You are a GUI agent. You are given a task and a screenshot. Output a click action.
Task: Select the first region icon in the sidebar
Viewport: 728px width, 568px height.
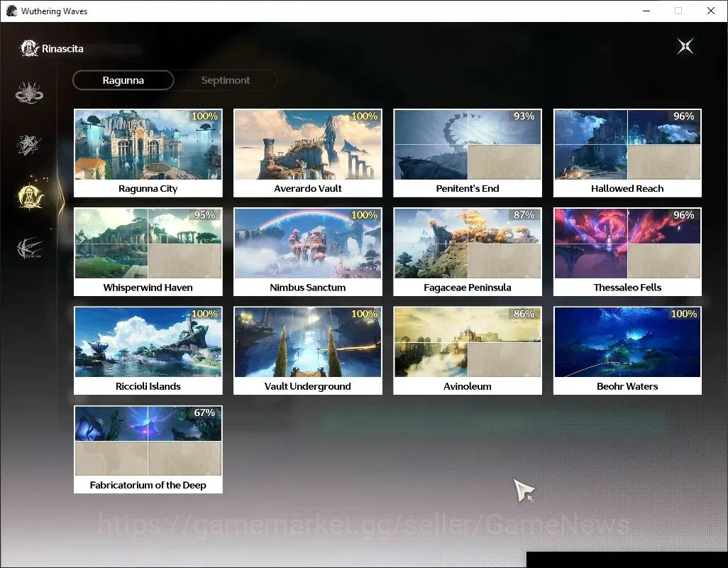29,92
